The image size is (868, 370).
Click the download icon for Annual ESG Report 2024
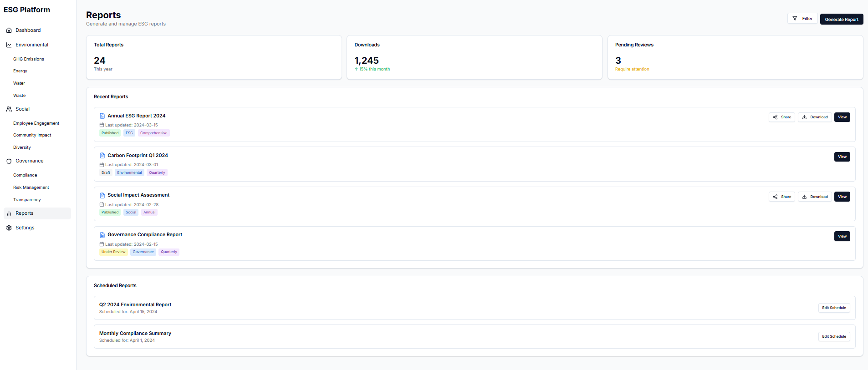804,117
